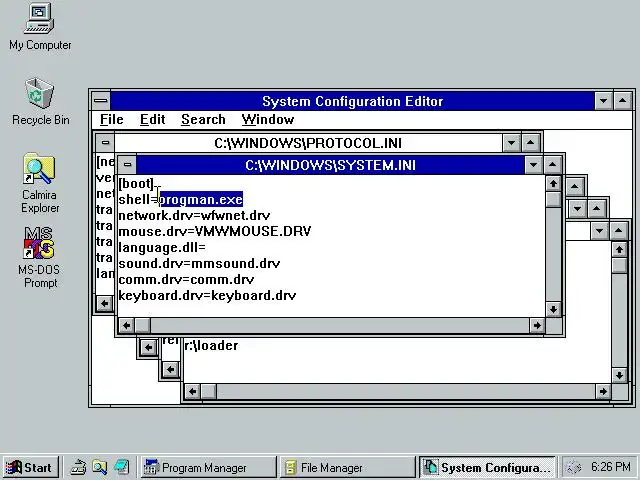Open SYSTEM.INI window control-menu box
The width and height of the screenshot is (640, 480).
[x=127, y=165]
